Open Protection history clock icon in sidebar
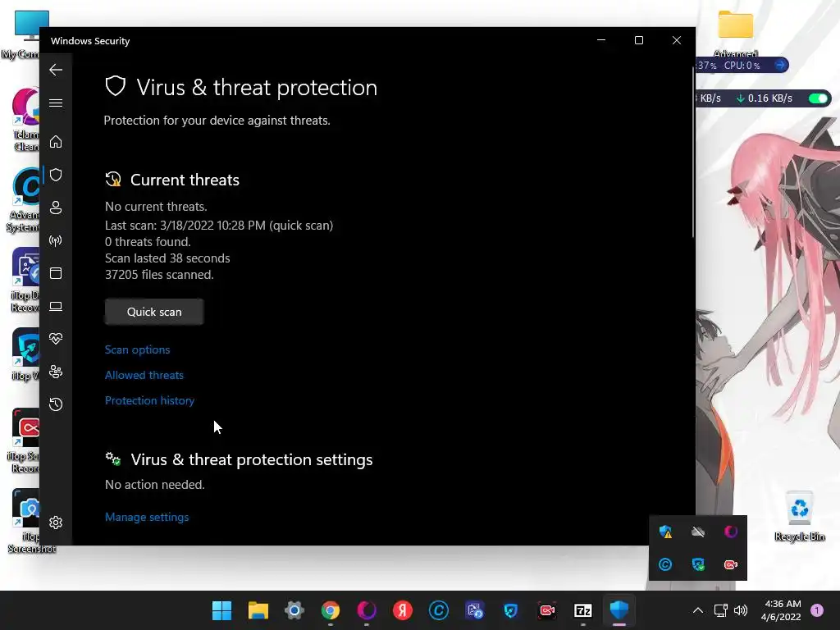The height and width of the screenshot is (630, 840). tap(56, 404)
